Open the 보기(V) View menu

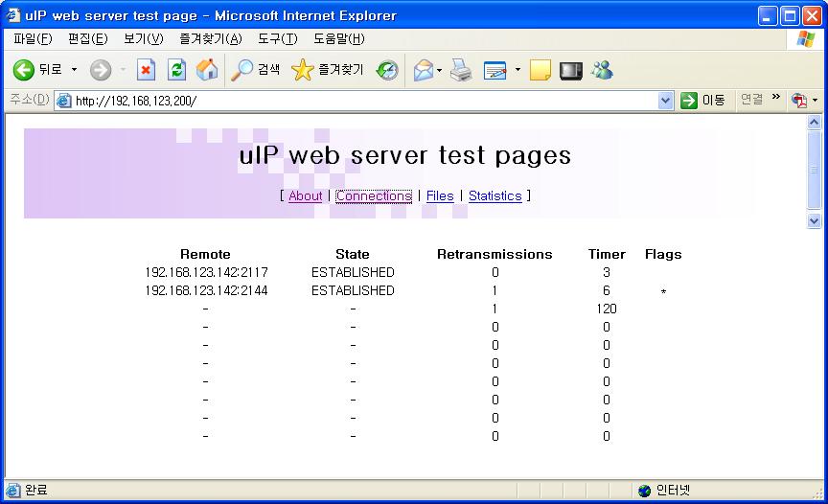click(x=143, y=39)
